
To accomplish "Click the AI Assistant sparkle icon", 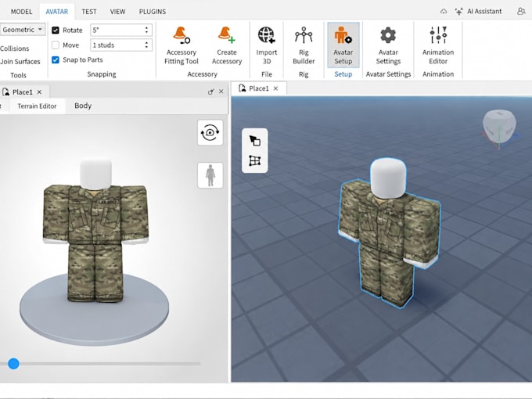I will coord(458,12).
